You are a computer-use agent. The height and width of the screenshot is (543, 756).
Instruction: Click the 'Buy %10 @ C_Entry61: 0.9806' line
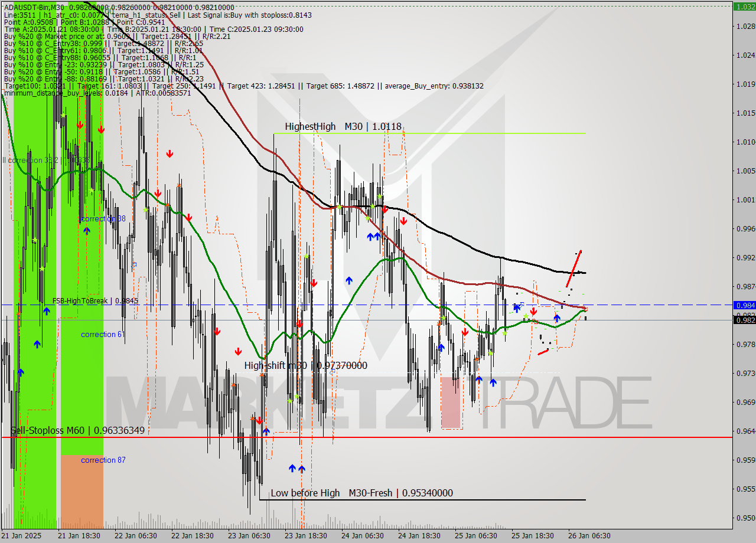pyautogui.click(x=103, y=50)
